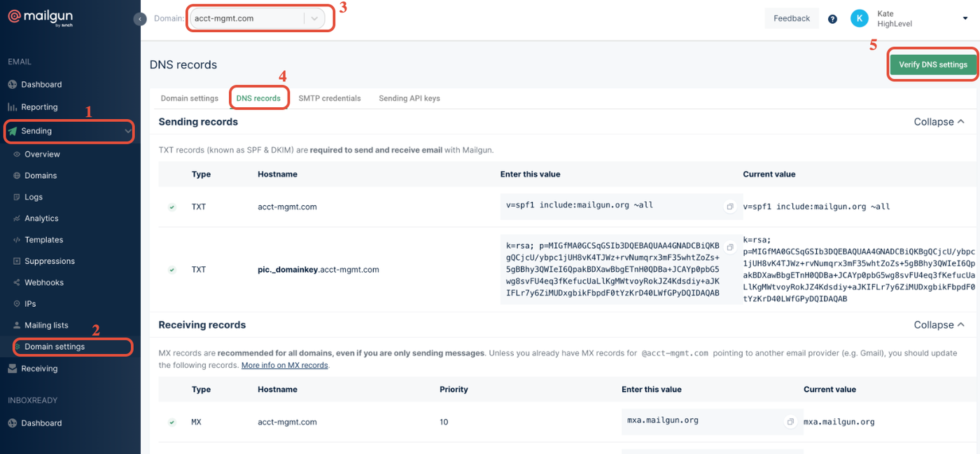Screen dimensions: 980x454
Task: Open the More info on MX records link
Action: (x=285, y=366)
